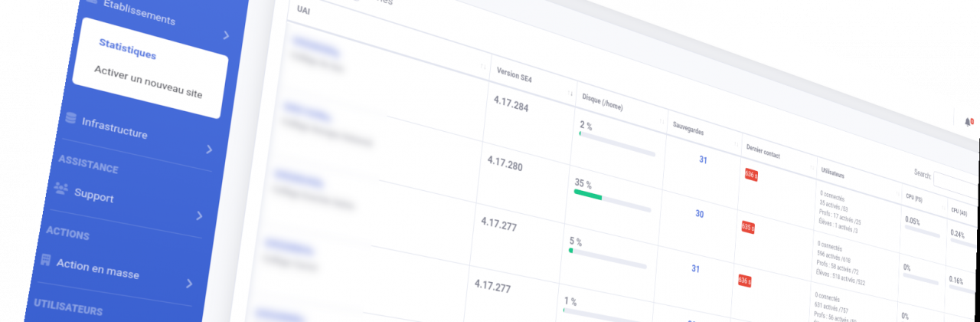Click the Sauvegardes count 30 link
This screenshot has width=980, height=322.
(699, 214)
